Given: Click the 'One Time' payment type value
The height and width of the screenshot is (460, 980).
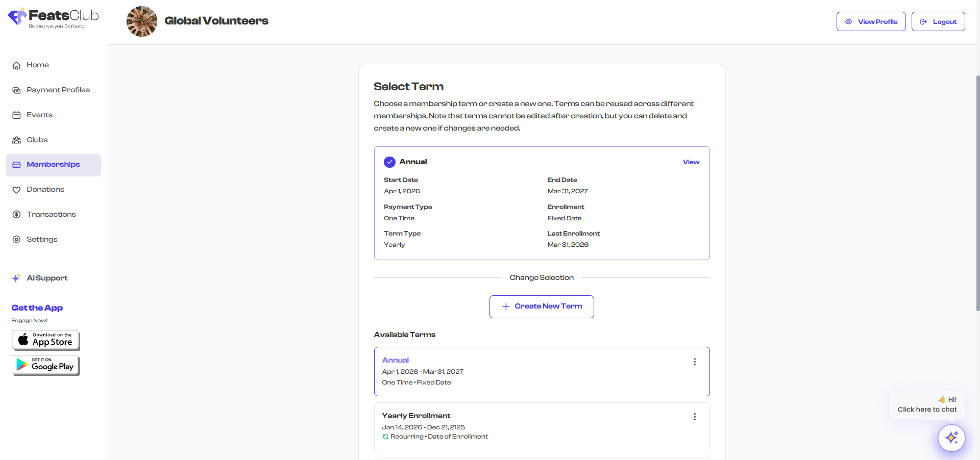Looking at the screenshot, I should (x=399, y=218).
